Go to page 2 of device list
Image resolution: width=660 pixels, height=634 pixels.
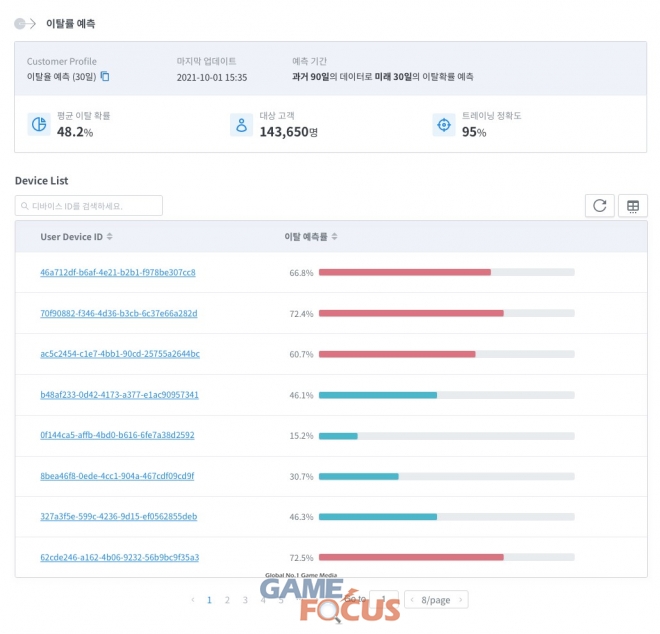tap(227, 600)
